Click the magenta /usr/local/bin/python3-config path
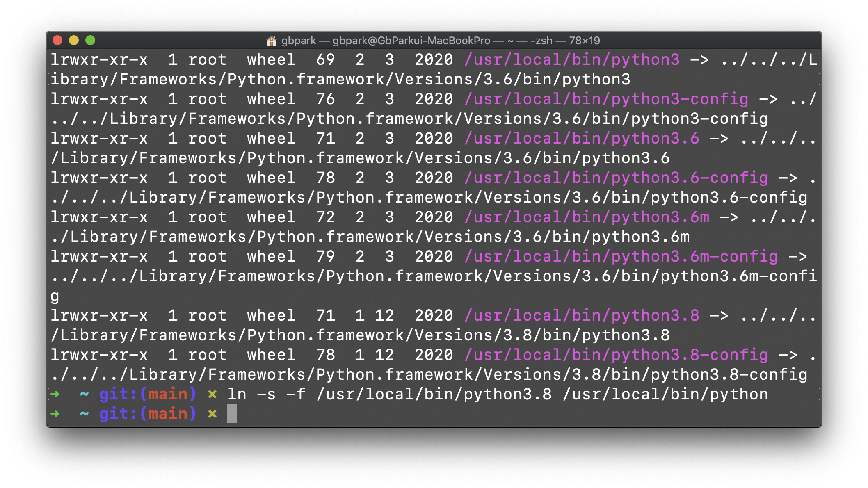 [606, 99]
